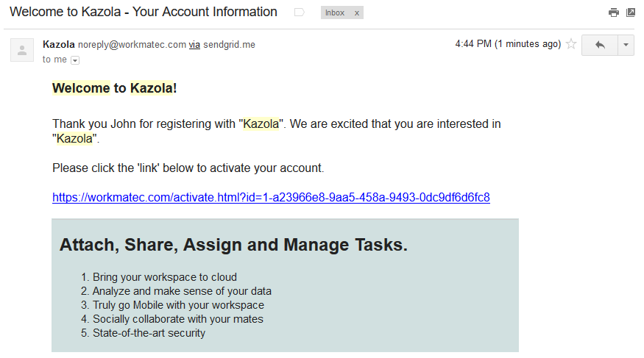The height and width of the screenshot is (358, 644).
Task: Reply using the arrow button
Action: coord(600,45)
